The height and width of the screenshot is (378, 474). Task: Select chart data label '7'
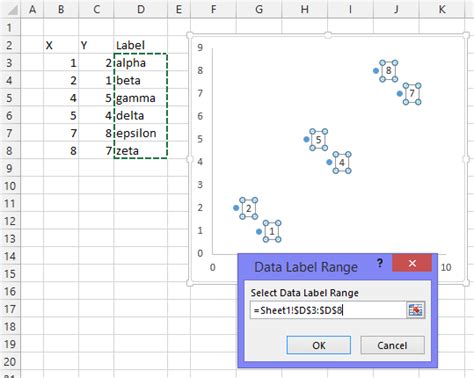tap(412, 94)
